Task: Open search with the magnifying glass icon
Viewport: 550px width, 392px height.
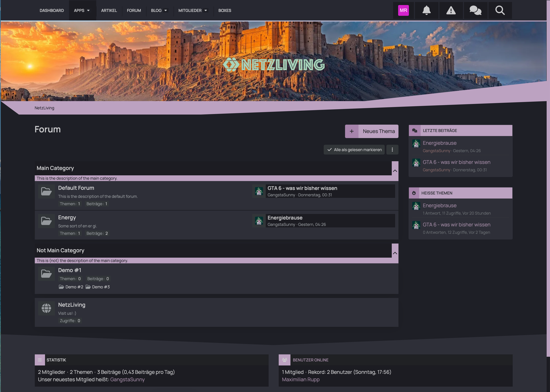Action: (500, 11)
